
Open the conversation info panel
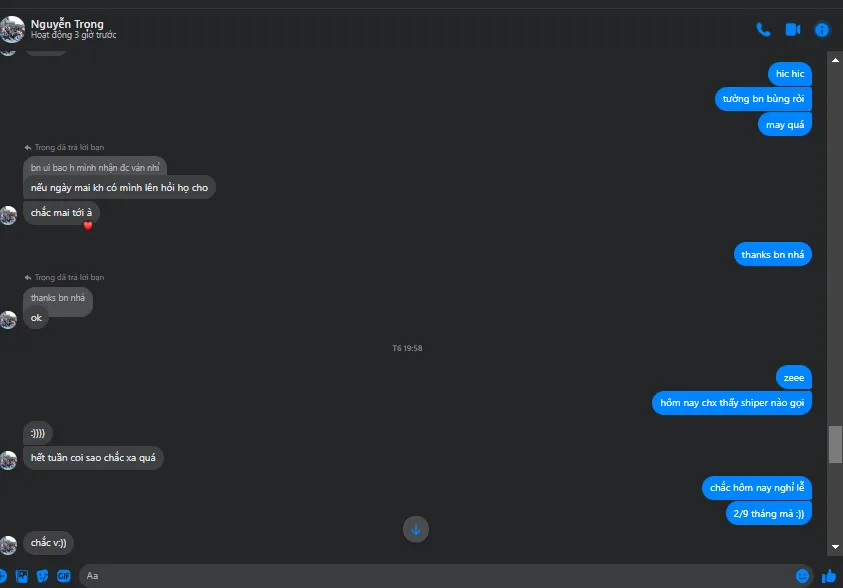pyautogui.click(x=821, y=30)
